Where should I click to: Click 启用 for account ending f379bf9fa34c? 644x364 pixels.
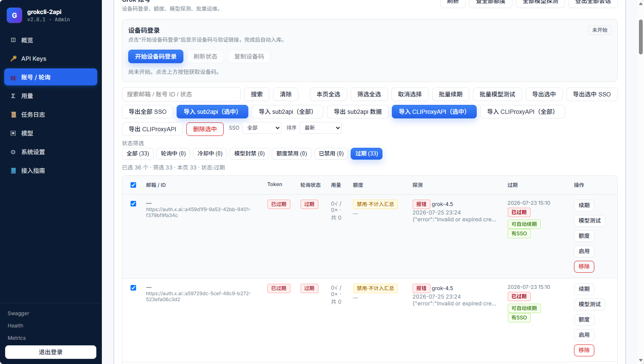coord(584,251)
